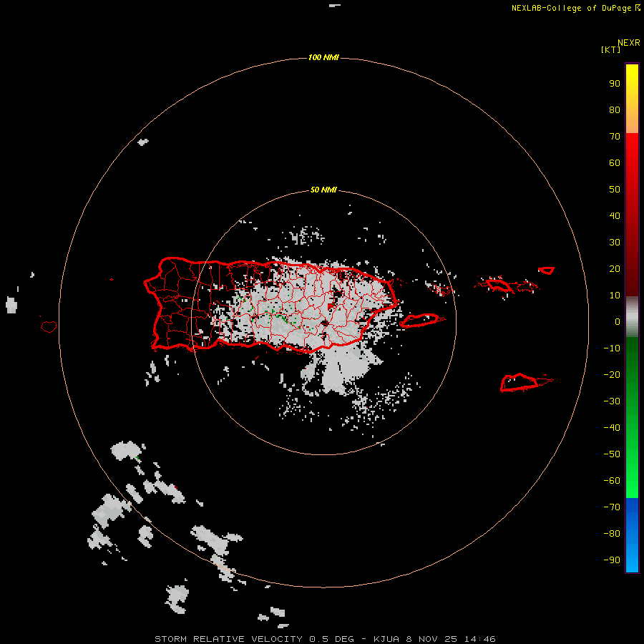Click the blue band of the color bar
Screen dimensions: 644x644
pos(632,535)
